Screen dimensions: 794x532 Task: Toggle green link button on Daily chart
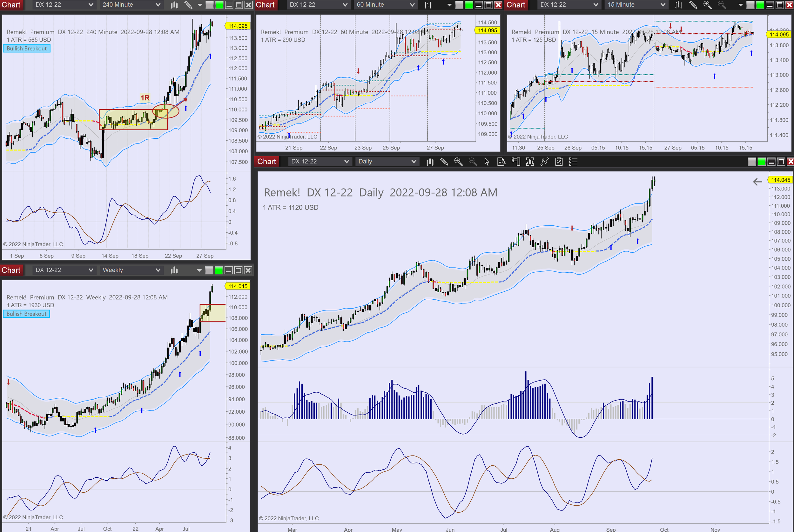point(761,162)
